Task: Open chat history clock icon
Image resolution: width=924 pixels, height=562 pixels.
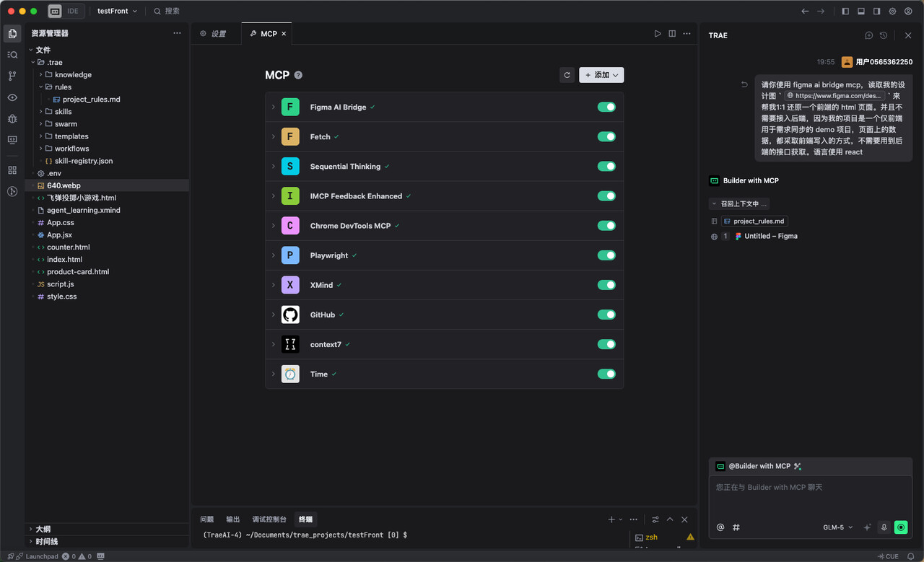Action: (x=884, y=35)
